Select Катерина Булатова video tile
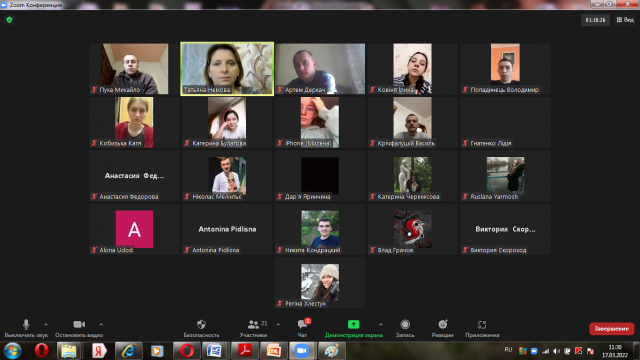640x360 pixels. tap(227, 122)
